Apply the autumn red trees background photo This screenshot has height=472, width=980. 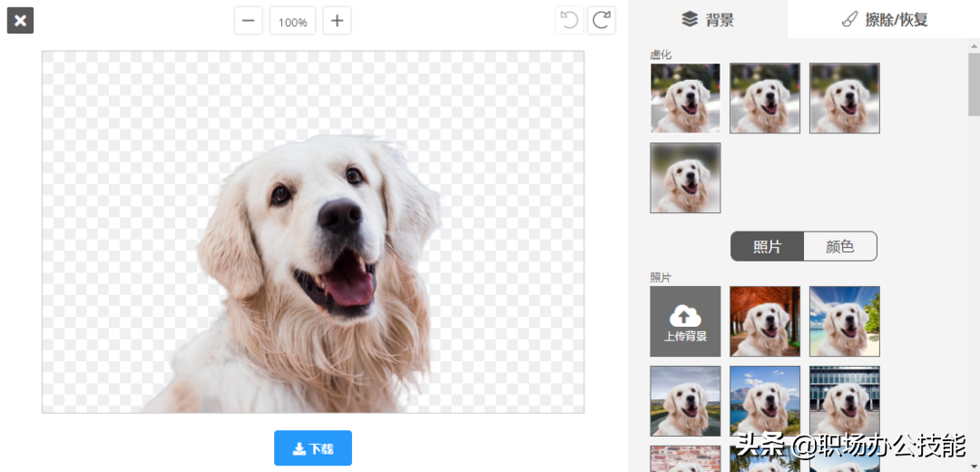point(765,321)
